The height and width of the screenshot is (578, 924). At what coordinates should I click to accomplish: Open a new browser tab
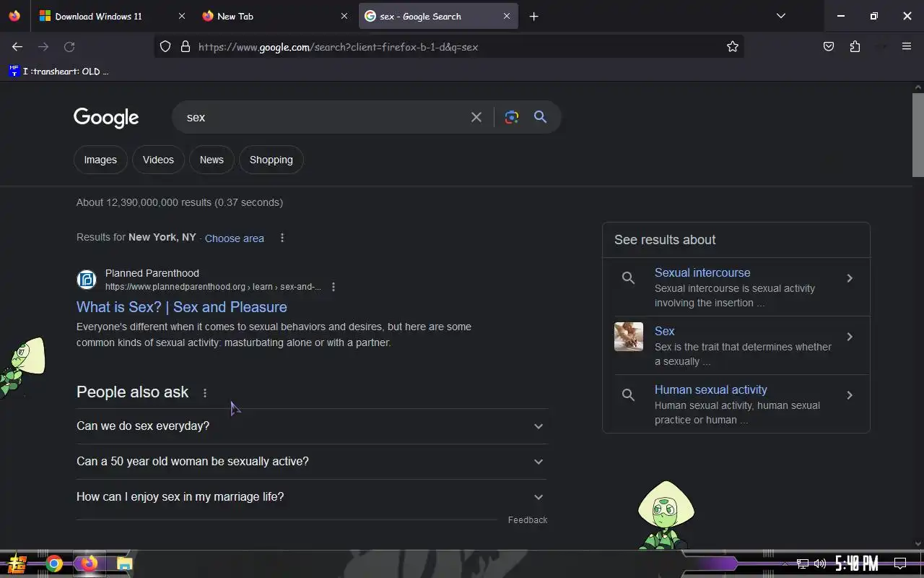[533, 16]
